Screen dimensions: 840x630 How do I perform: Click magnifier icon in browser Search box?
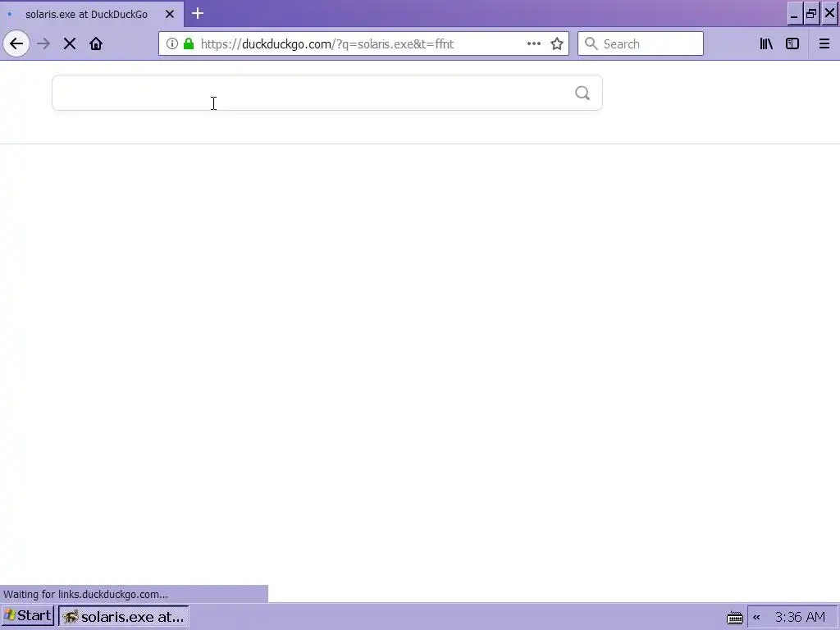pyautogui.click(x=591, y=43)
